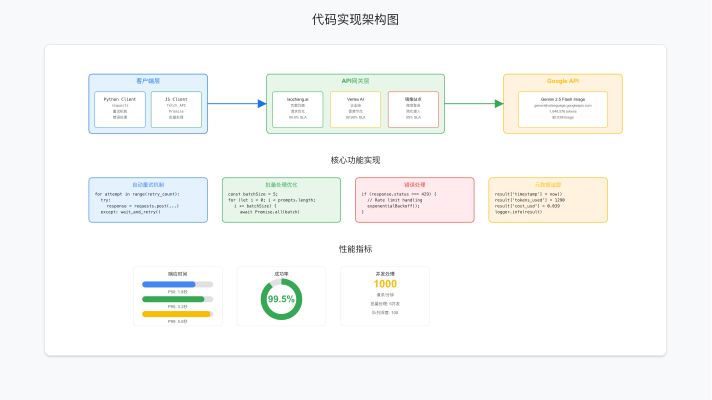The width and height of the screenshot is (712, 400).
Task: Click the exponentialBackoff() code line
Action: tap(393, 206)
